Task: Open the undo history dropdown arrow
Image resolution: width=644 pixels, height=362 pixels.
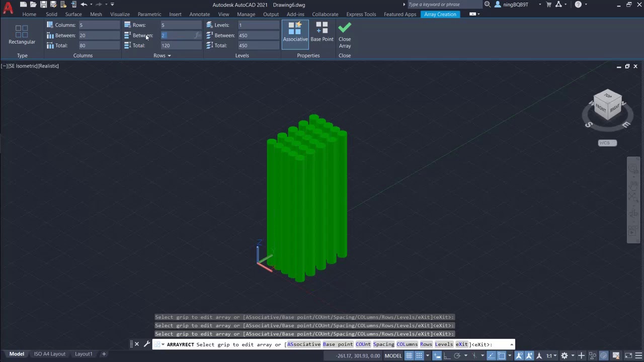Action: [91, 5]
